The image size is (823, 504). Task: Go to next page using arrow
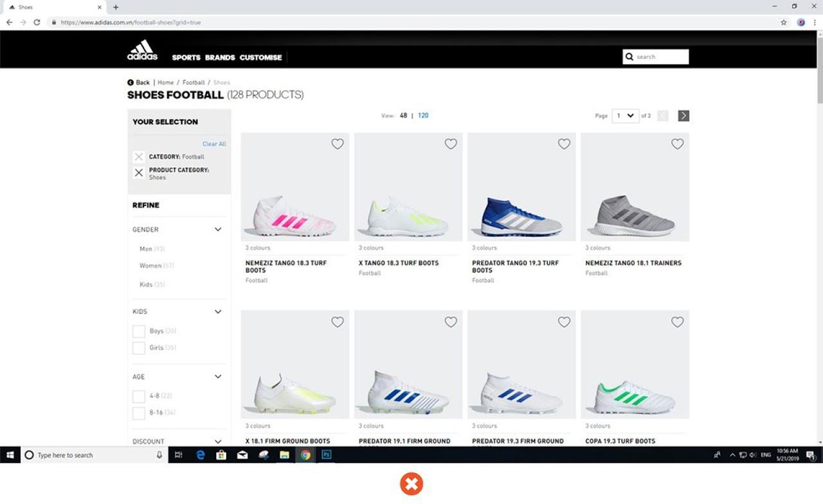(683, 116)
